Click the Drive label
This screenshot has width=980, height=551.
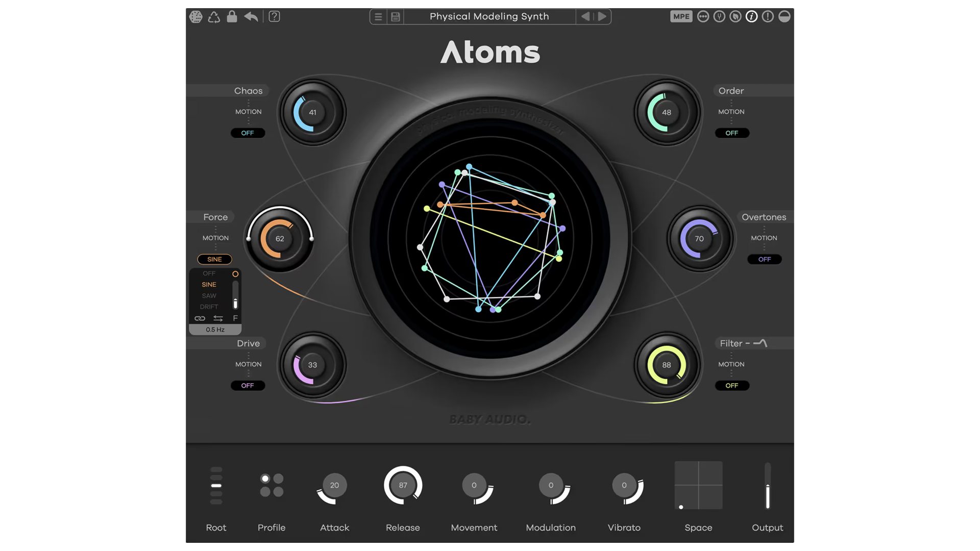pos(248,343)
